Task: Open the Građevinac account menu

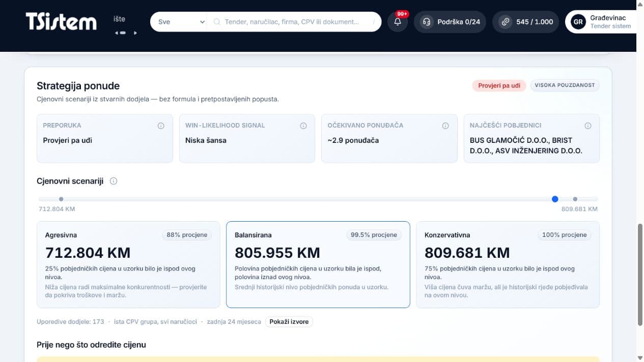Action: (601, 22)
